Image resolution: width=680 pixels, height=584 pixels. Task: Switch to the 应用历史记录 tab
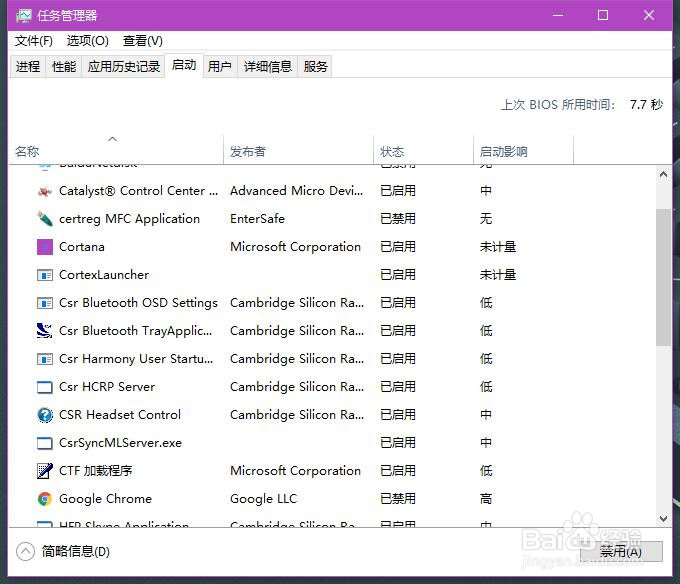pyautogui.click(x=124, y=66)
